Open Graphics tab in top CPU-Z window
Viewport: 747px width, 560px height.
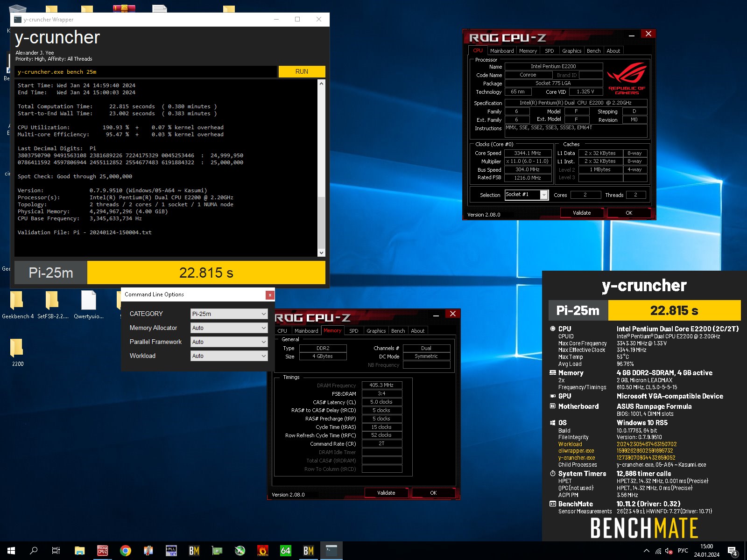click(571, 51)
